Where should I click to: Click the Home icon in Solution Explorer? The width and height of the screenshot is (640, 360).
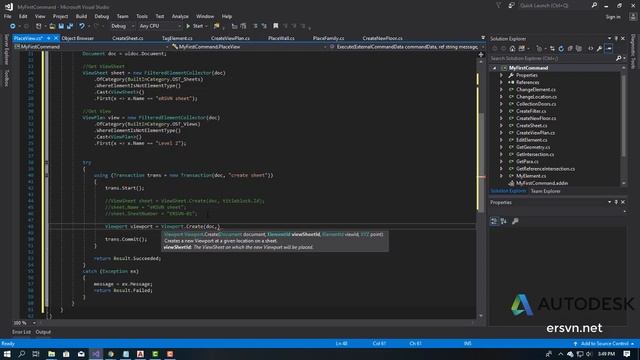[x=512, y=49]
